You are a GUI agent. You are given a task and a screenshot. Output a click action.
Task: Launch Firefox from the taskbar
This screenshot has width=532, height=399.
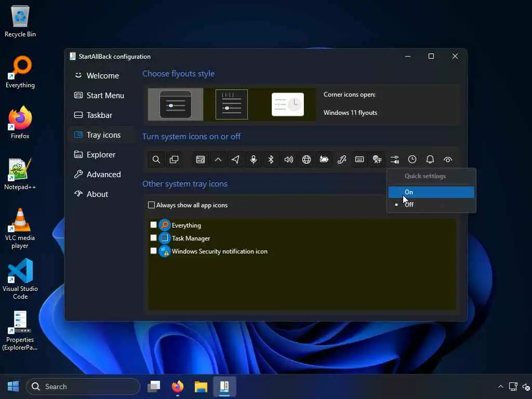click(x=178, y=386)
